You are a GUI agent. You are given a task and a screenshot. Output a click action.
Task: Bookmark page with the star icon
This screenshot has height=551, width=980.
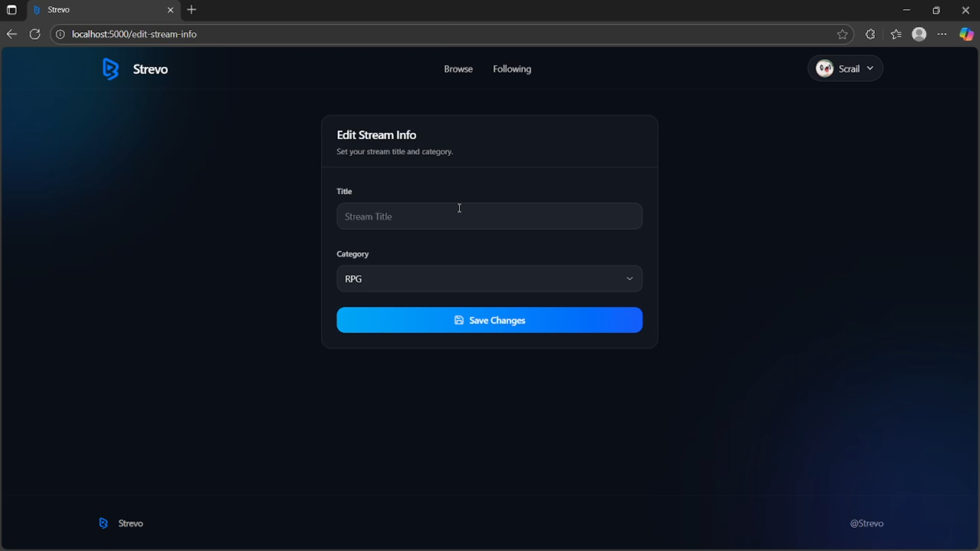(842, 34)
